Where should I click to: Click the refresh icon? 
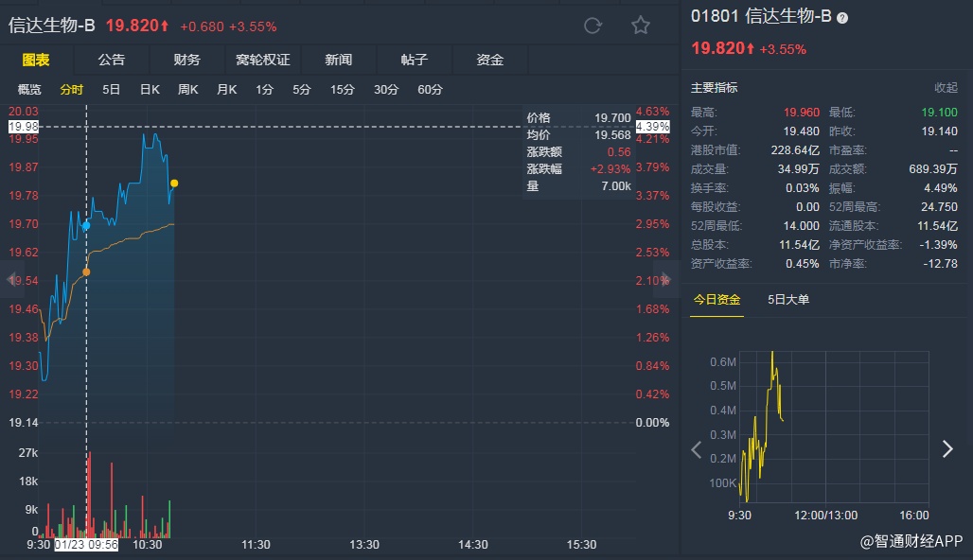pos(593,26)
